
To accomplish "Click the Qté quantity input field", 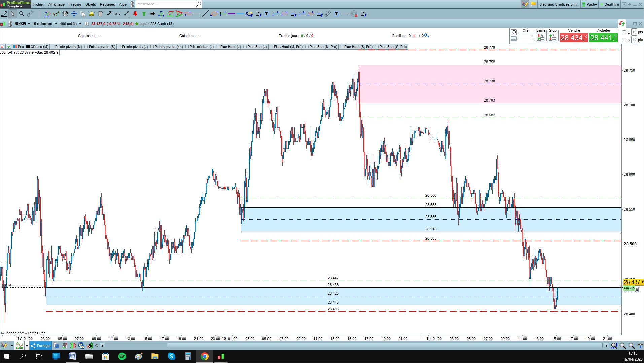I will click(526, 37).
